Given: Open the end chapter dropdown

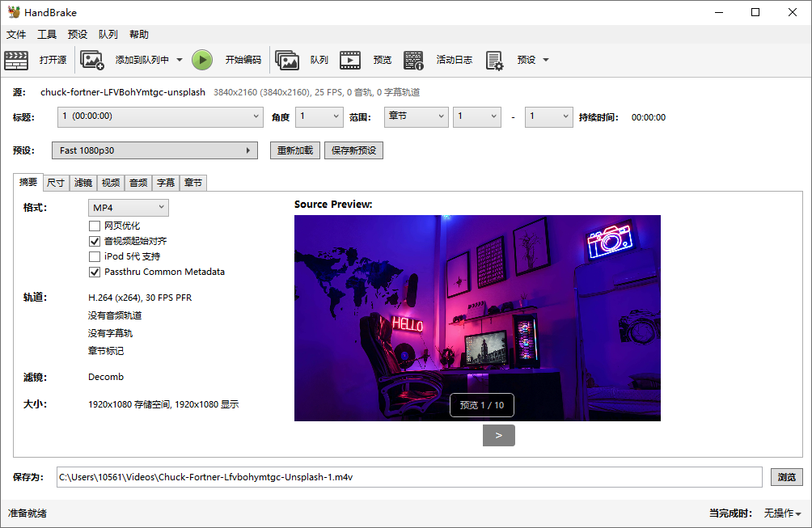Looking at the screenshot, I should click(549, 117).
